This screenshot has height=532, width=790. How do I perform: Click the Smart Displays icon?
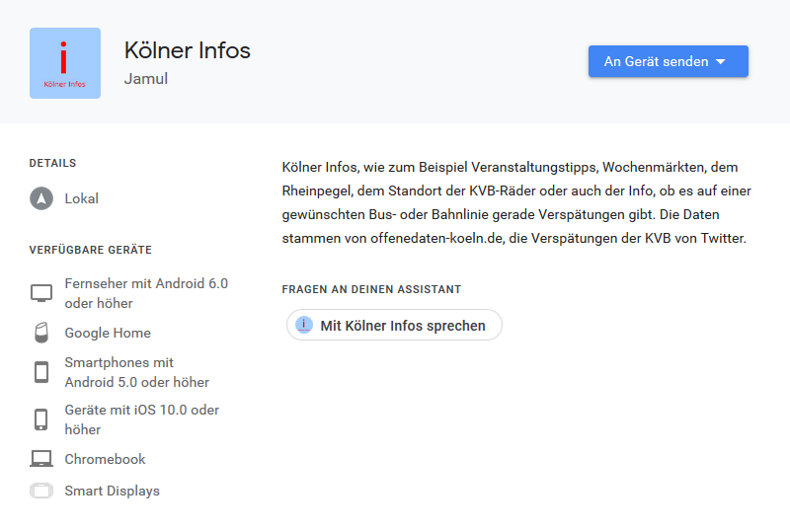click(41, 491)
